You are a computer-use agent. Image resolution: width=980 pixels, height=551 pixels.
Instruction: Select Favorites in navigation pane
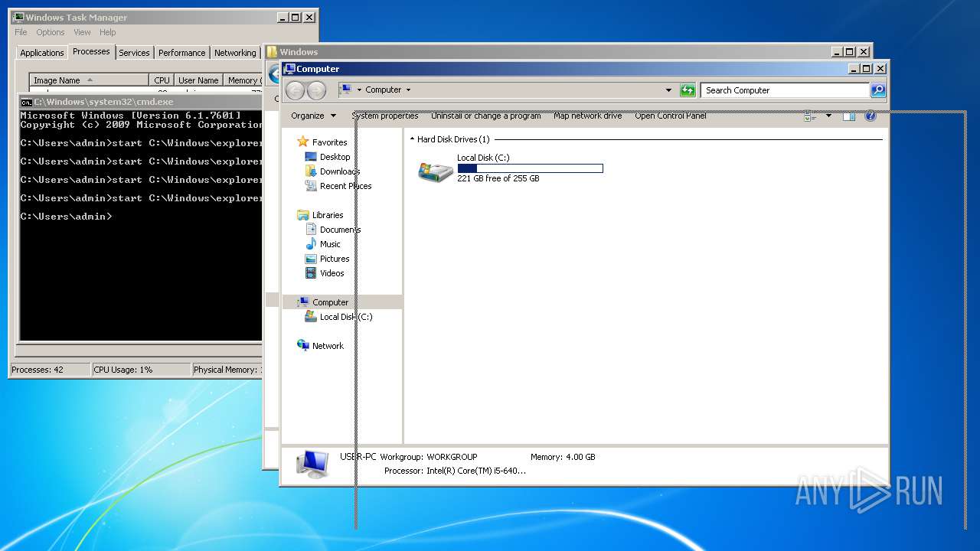(x=322, y=142)
